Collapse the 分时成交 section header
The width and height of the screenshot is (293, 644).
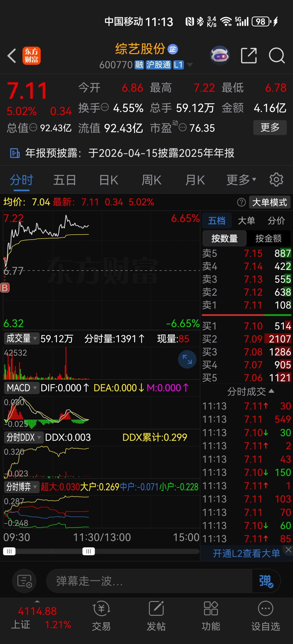click(x=251, y=392)
